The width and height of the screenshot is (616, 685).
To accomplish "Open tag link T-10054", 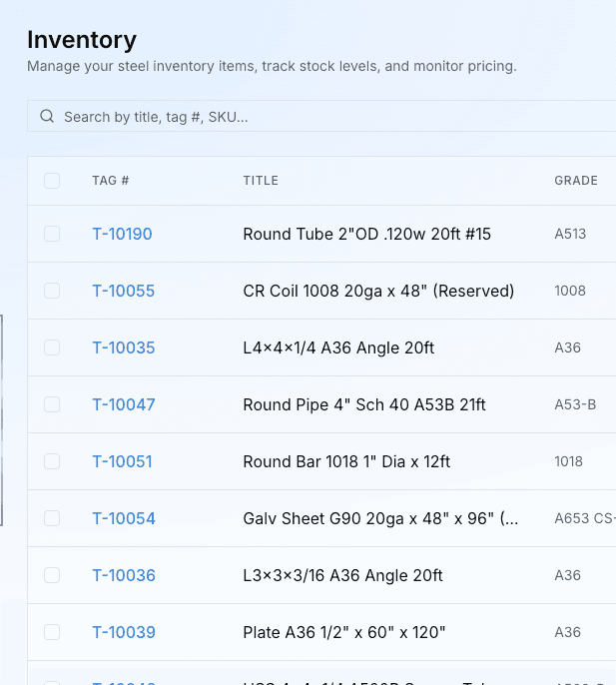I will [x=124, y=518].
